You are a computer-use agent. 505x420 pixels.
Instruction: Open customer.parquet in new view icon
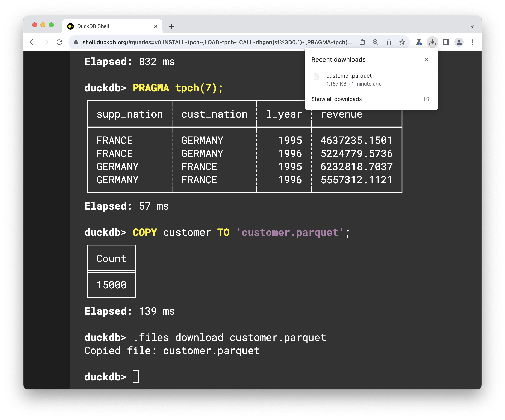[426, 99]
